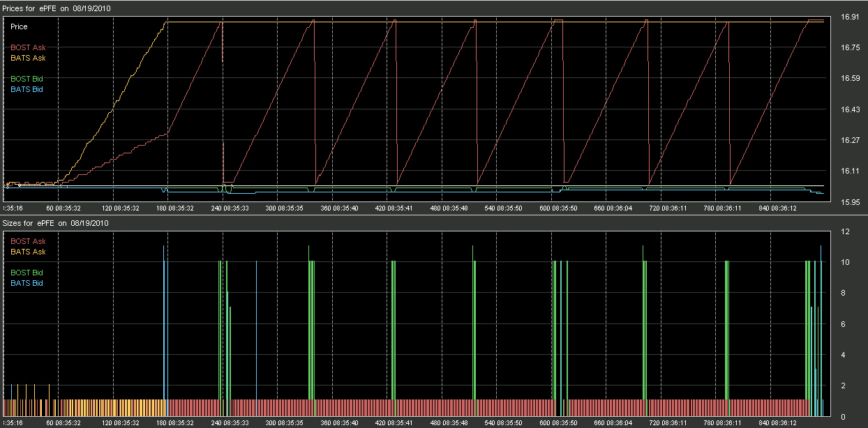Click the 16.43 price axis value
Viewport: 868px width, 428px height.
[x=850, y=109]
